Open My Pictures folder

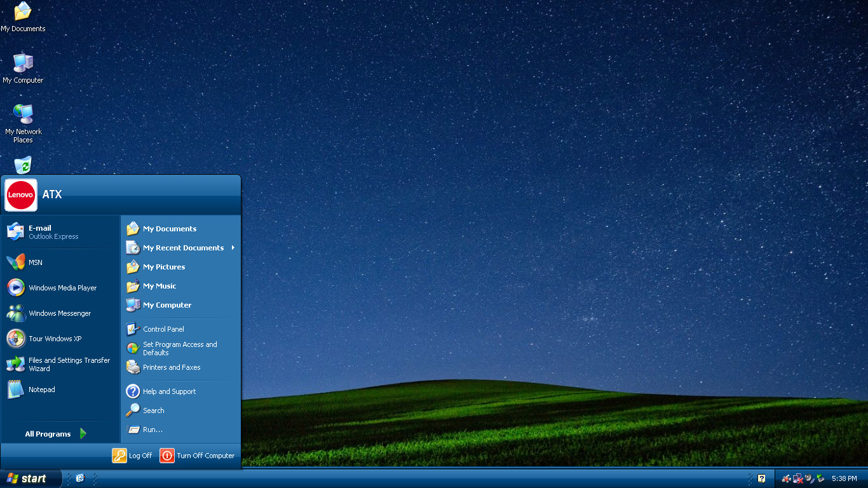[180, 267]
